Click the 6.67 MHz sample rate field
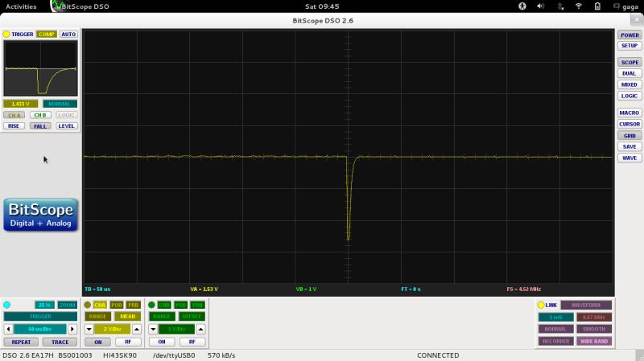 coord(594,317)
